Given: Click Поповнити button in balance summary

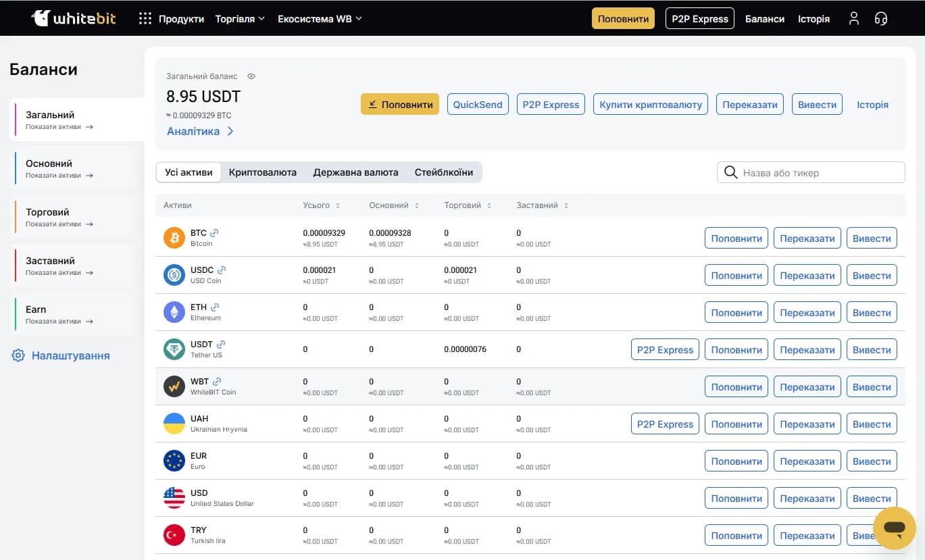Looking at the screenshot, I should 400,104.
